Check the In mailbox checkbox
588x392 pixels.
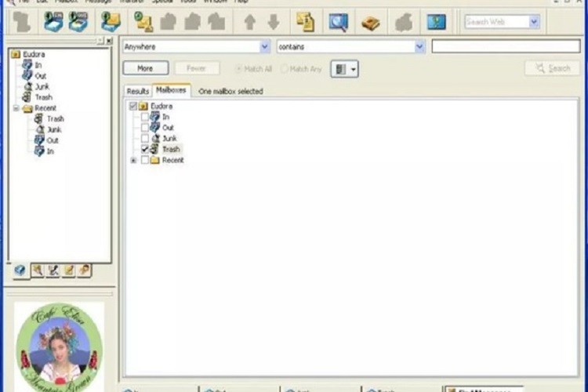tap(145, 117)
